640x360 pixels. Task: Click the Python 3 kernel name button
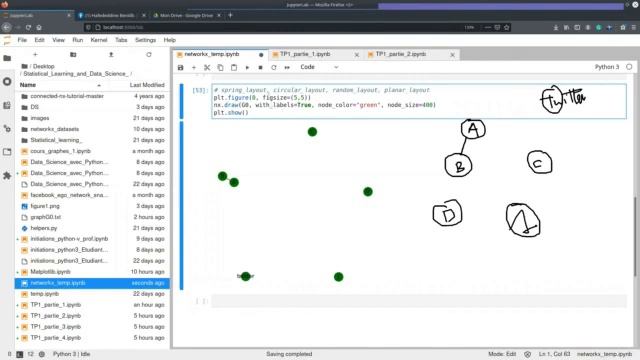pos(607,67)
